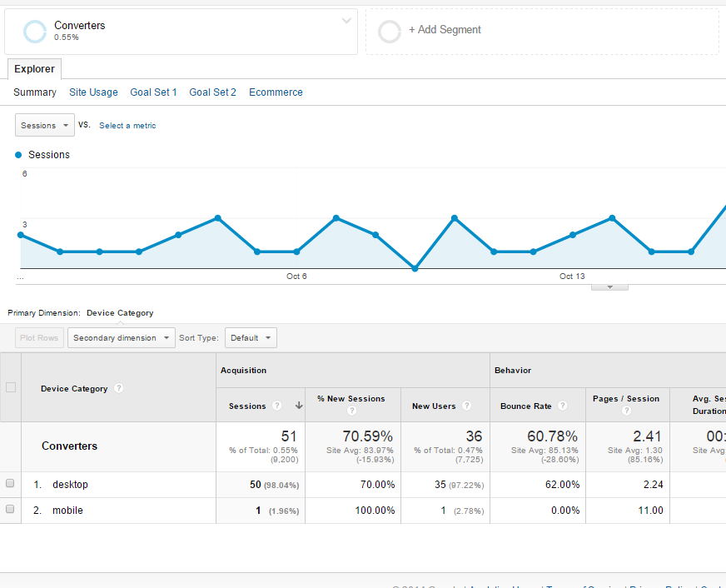Image resolution: width=726 pixels, height=588 pixels.
Task: Toggle the select-all rows header checkbox
Action: [x=10, y=387]
